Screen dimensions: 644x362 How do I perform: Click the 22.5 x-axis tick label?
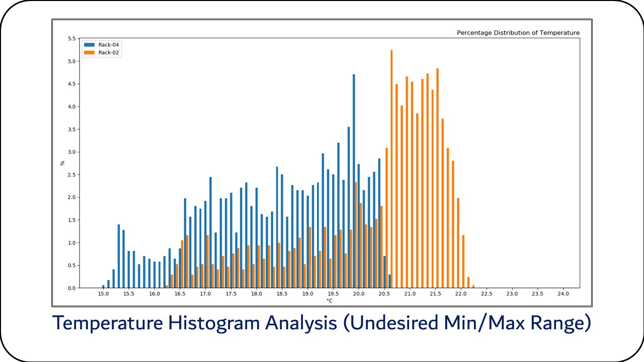[487, 293]
